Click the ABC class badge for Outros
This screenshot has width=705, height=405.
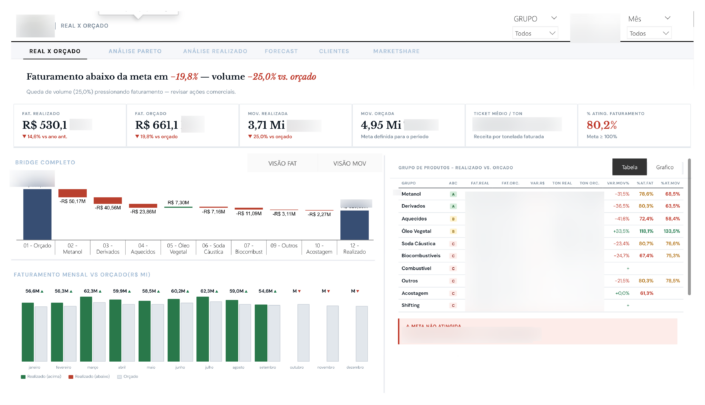click(x=454, y=281)
